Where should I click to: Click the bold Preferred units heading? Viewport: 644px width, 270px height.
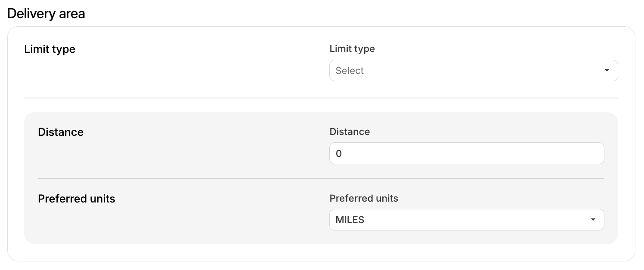point(76,199)
